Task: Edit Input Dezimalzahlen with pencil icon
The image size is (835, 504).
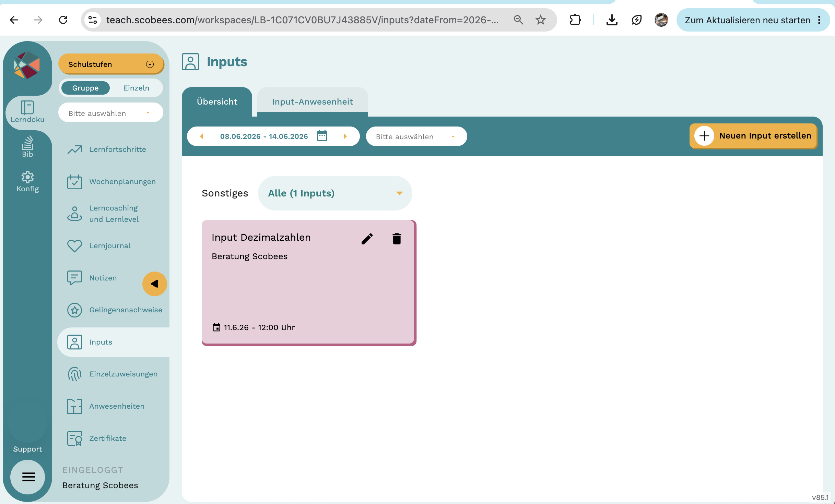Action: (367, 239)
